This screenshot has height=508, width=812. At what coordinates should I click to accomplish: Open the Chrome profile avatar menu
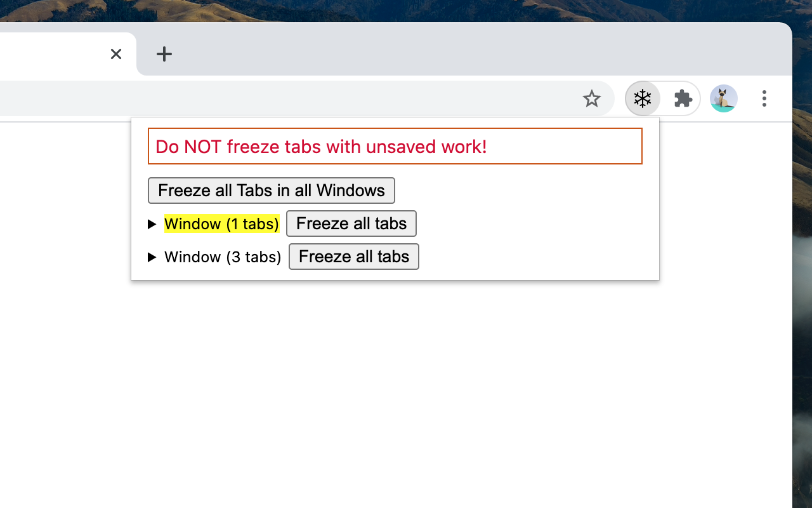point(723,98)
